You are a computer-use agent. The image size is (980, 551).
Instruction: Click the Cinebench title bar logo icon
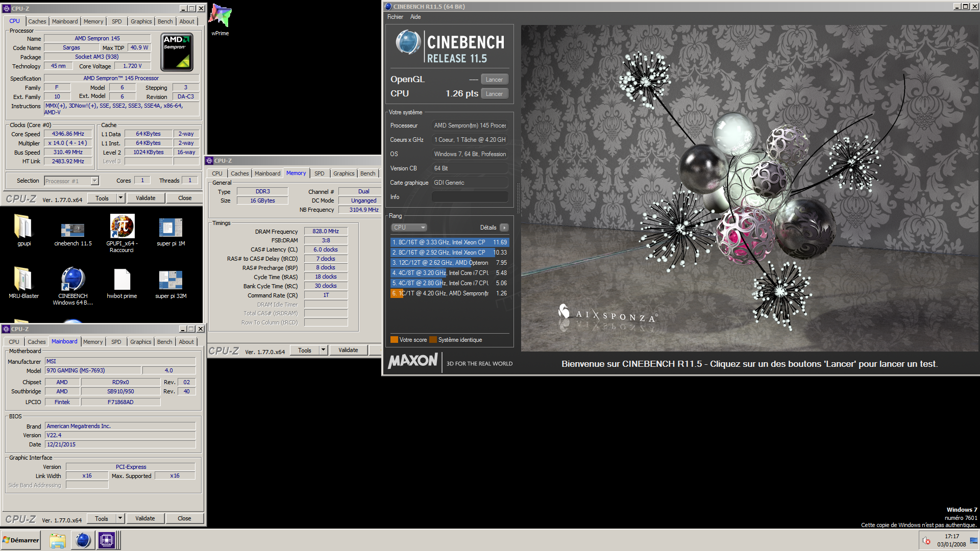[x=388, y=7]
